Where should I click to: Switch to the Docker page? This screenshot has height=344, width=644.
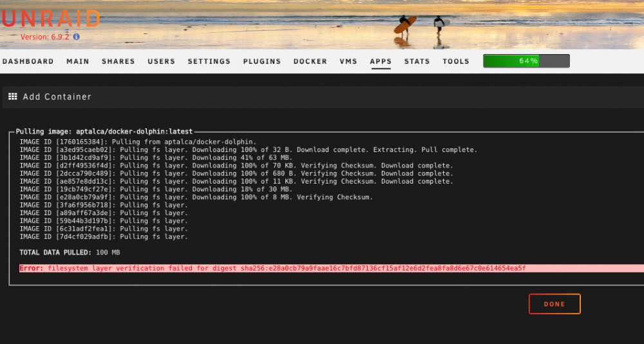(x=310, y=61)
